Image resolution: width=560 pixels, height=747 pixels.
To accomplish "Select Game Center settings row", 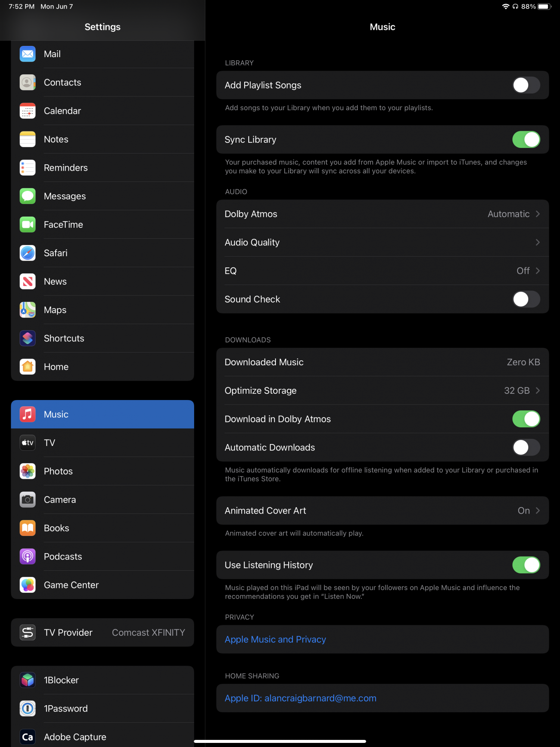I will (103, 585).
